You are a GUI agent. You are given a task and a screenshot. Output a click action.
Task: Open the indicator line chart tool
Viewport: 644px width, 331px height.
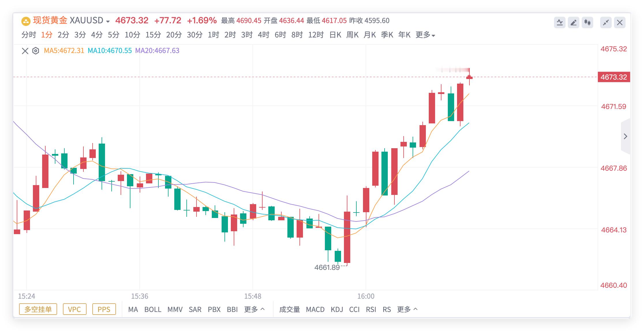(559, 22)
